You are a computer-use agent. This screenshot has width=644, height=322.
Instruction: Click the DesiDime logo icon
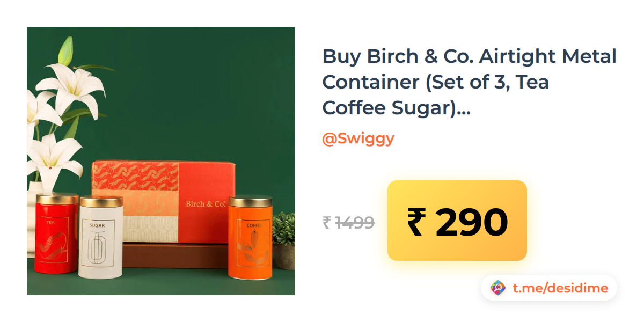click(498, 288)
